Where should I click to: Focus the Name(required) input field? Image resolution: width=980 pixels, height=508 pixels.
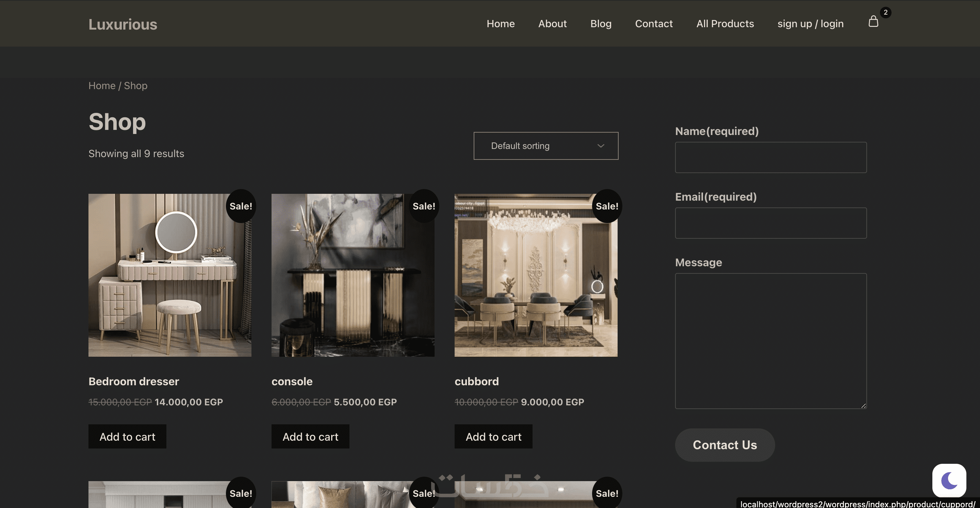tap(770, 157)
